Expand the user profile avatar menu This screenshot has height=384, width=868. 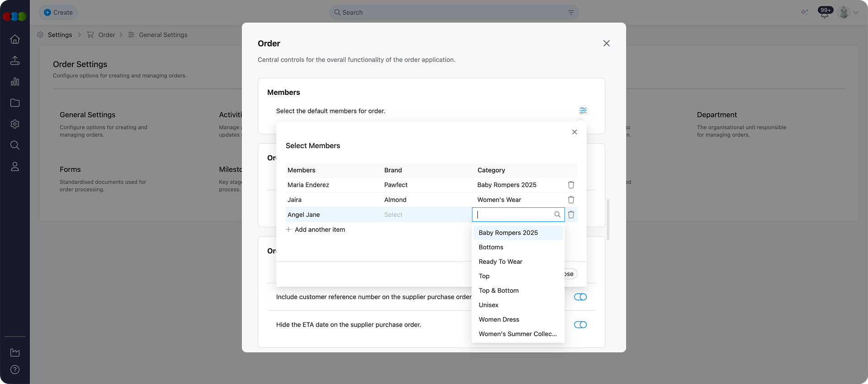[x=848, y=13]
